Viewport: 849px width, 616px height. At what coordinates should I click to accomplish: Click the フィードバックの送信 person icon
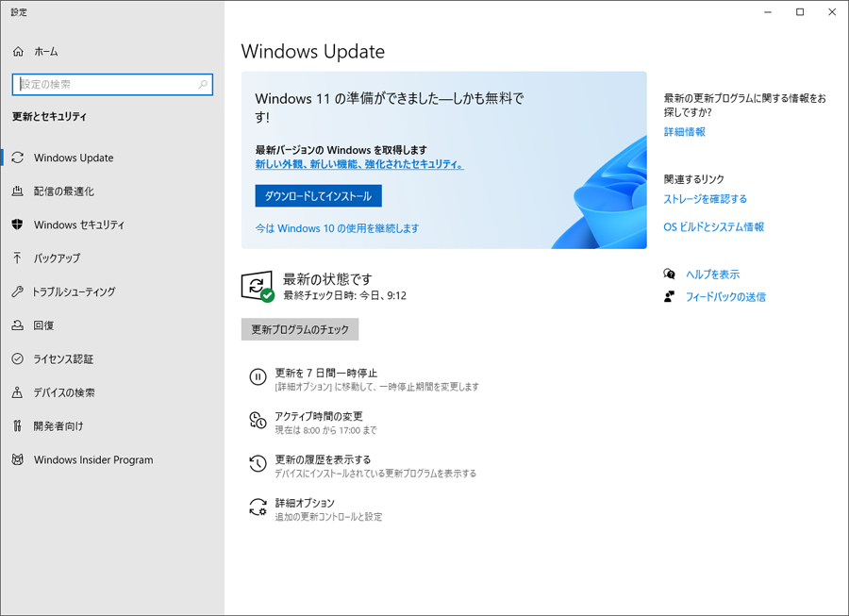pos(669,296)
